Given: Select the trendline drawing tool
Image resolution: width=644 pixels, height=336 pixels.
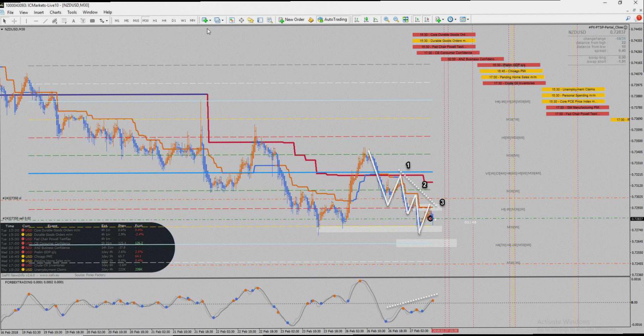Looking at the screenshot, I should [45, 21].
